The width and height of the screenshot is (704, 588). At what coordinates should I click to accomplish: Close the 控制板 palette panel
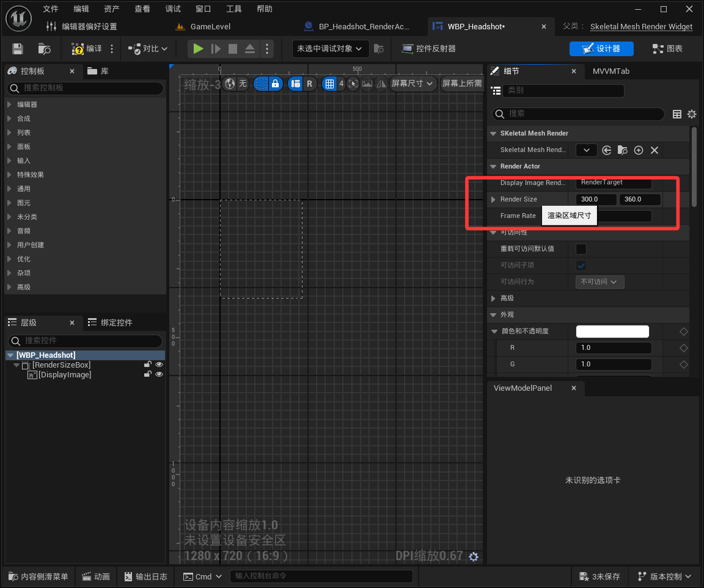72,71
